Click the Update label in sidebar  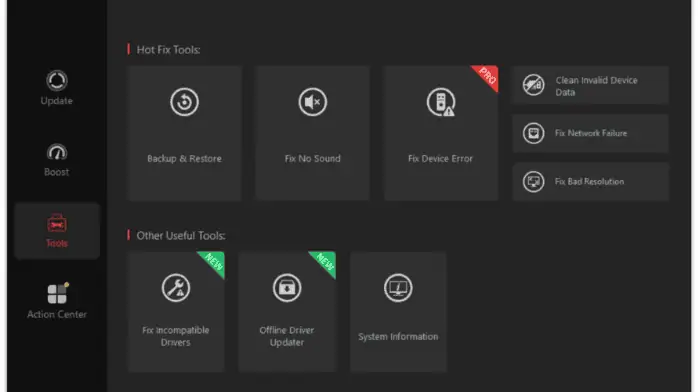(57, 101)
